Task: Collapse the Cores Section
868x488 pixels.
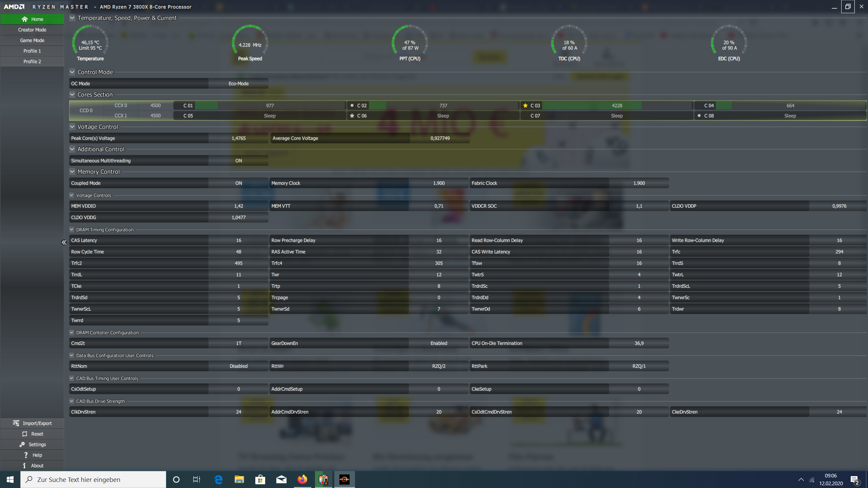Action: click(72, 94)
